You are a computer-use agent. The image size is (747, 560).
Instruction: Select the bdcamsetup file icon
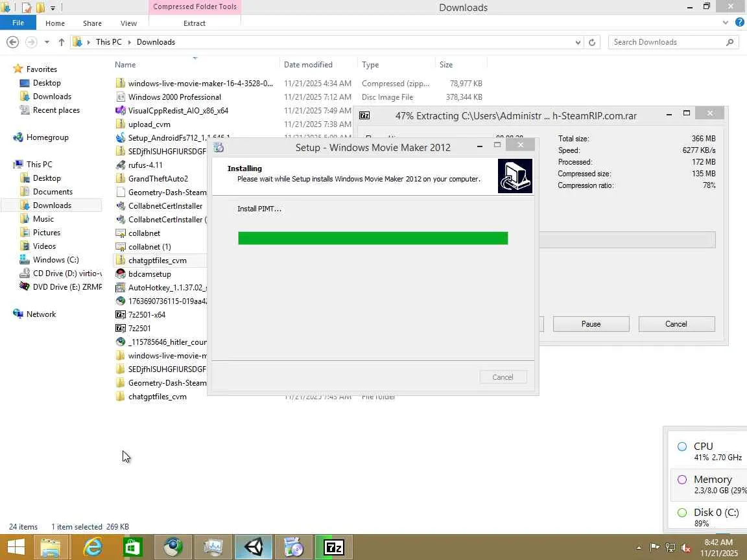click(x=121, y=274)
